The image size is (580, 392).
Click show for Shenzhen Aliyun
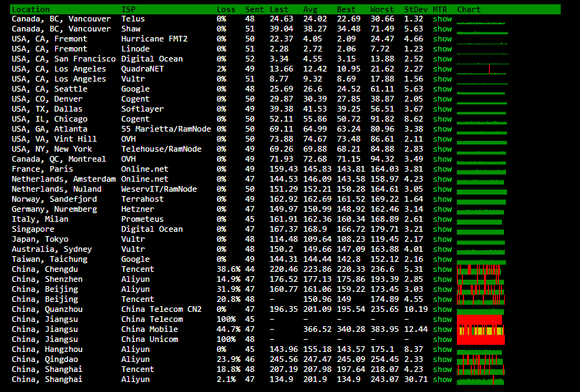[443, 279]
